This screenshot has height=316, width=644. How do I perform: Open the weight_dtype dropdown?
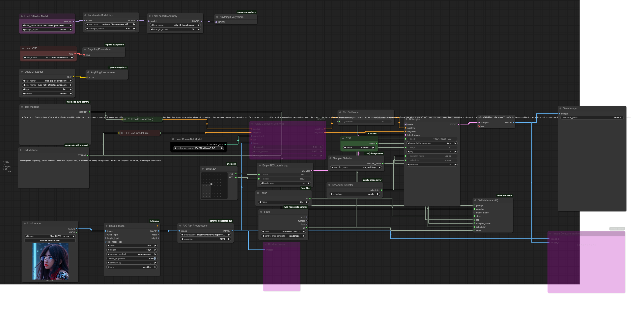coord(47,30)
